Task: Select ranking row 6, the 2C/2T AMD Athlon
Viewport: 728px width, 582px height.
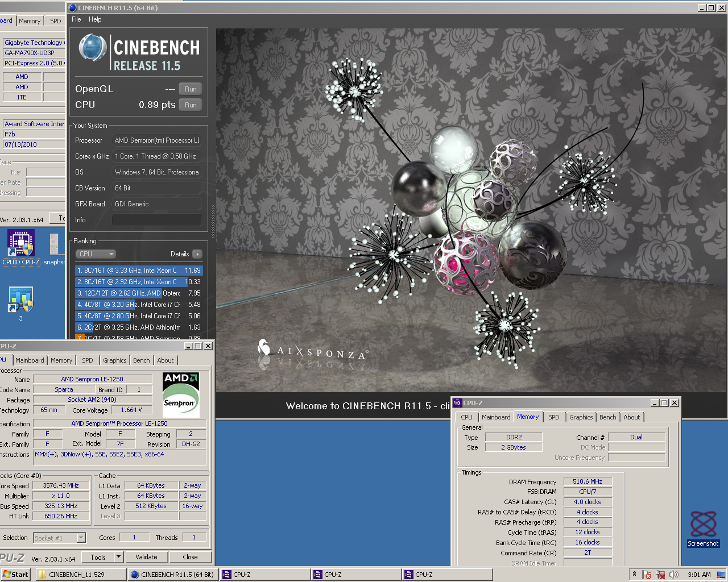Action: point(139,327)
